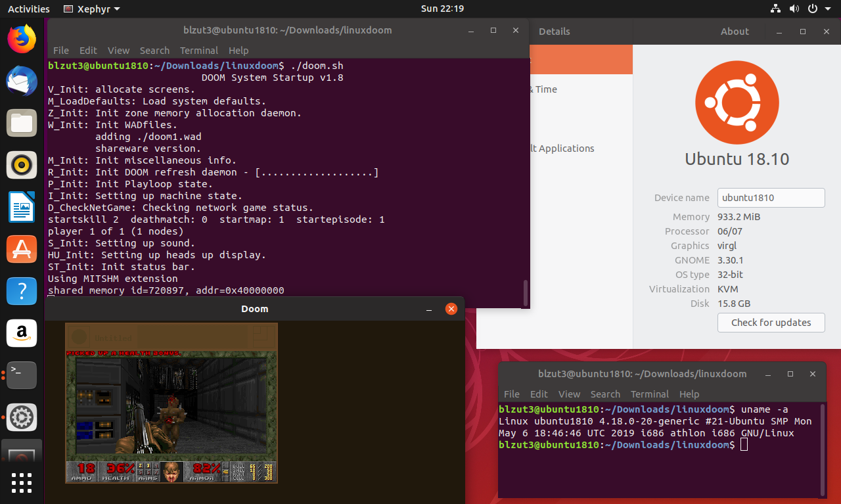Click the Doom health readout 36%

point(120,469)
